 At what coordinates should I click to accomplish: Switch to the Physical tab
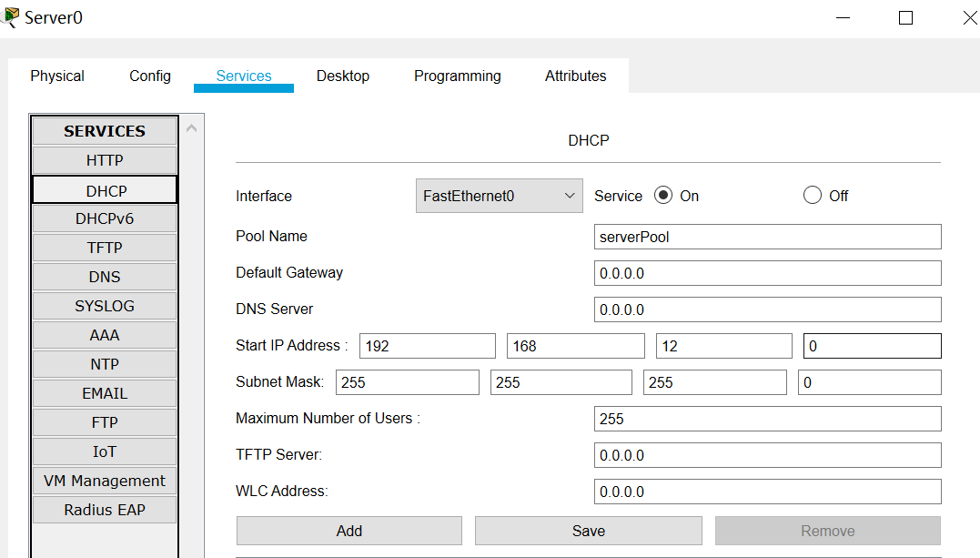point(57,76)
